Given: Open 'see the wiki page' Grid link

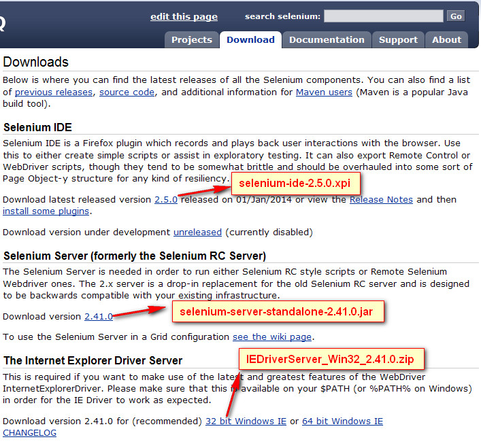Looking at the screenshot, I should [272, 337].
